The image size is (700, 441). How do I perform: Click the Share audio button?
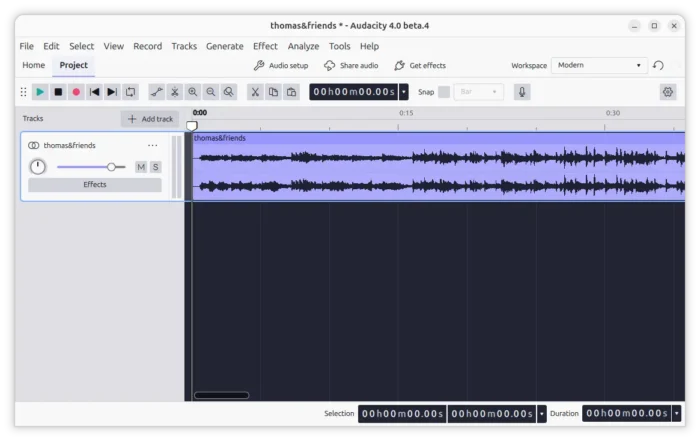pyautogui.click(x=351, y=66)
